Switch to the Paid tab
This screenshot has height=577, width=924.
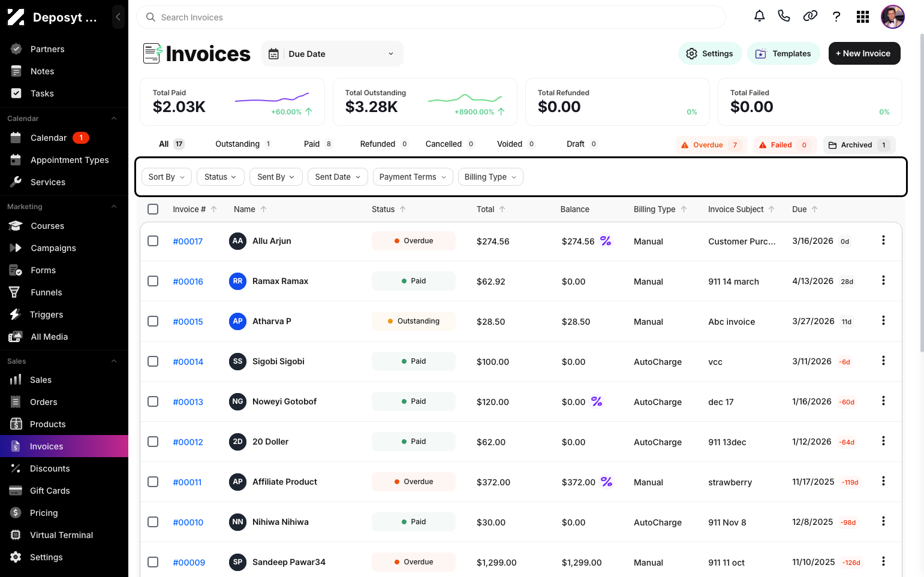(x=318, y=144)
